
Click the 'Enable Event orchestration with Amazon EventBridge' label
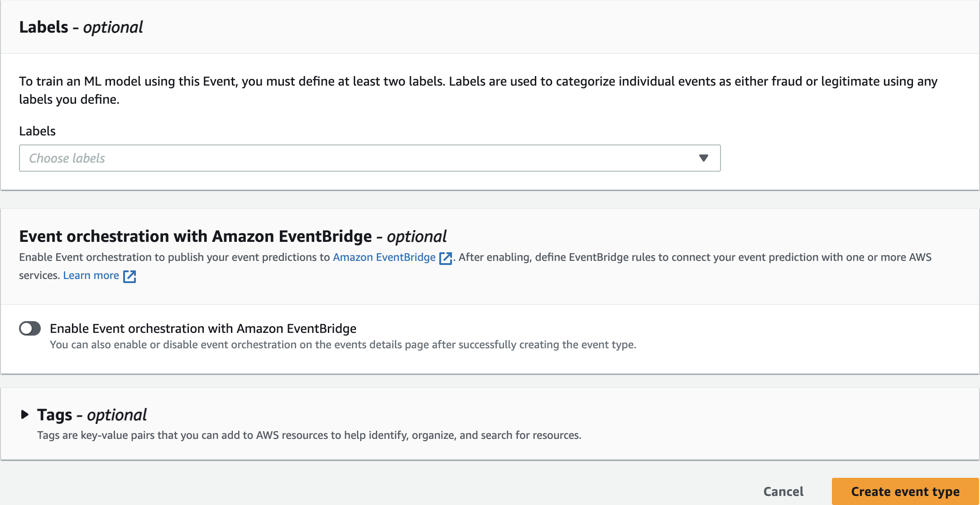[203, 328]
